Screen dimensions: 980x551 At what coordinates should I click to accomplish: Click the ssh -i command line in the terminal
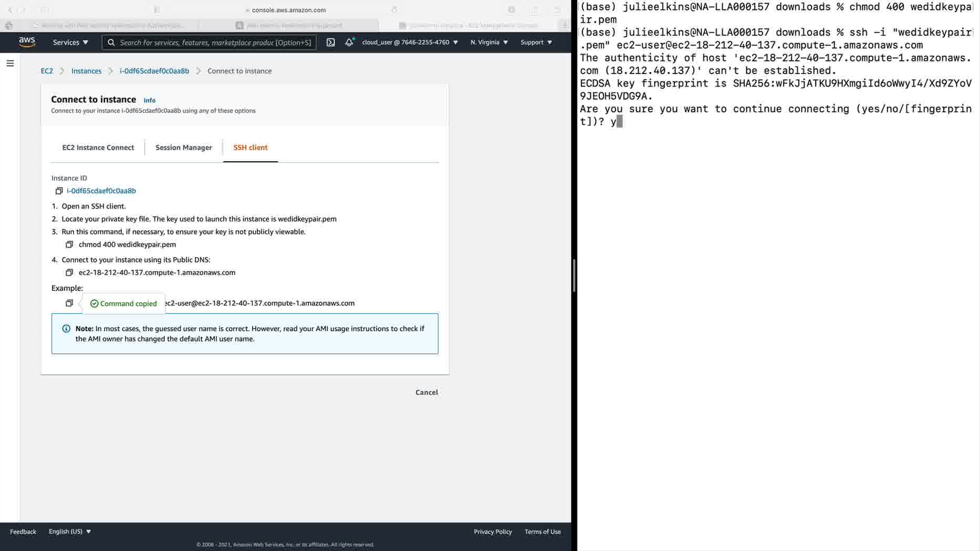click(776, 39)
